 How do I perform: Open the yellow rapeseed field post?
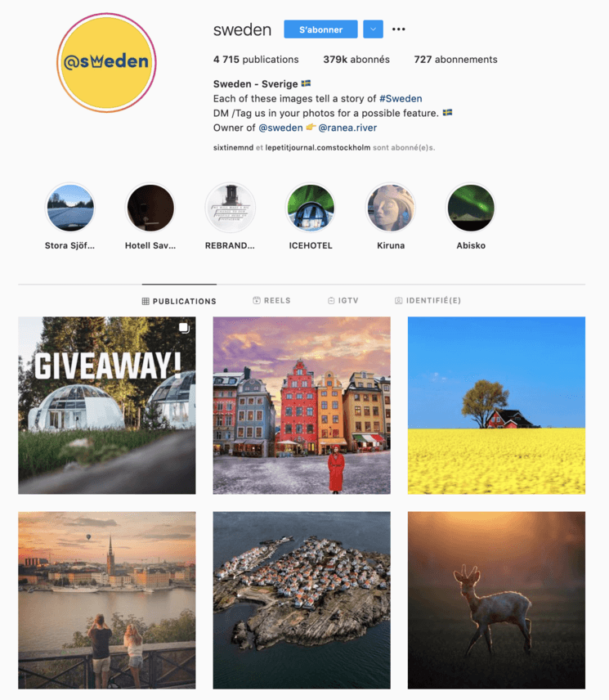tap(496, 406)
